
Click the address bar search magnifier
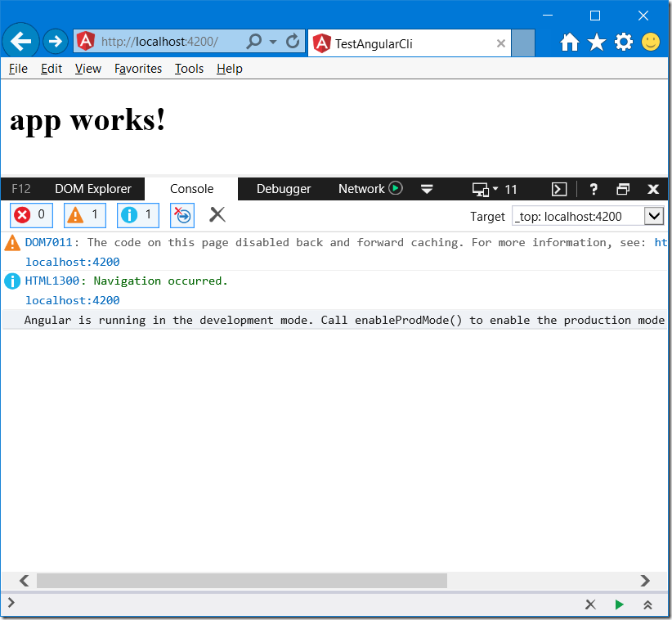pos(254,42)
